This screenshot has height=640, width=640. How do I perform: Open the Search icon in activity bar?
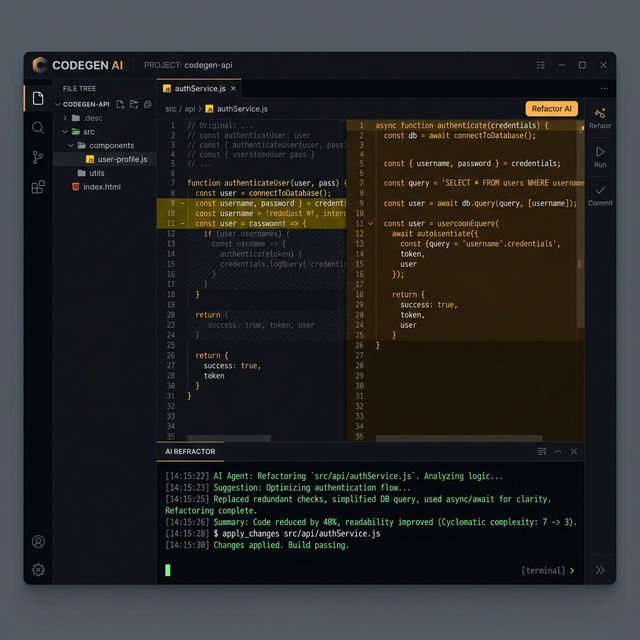coord(38,128)
